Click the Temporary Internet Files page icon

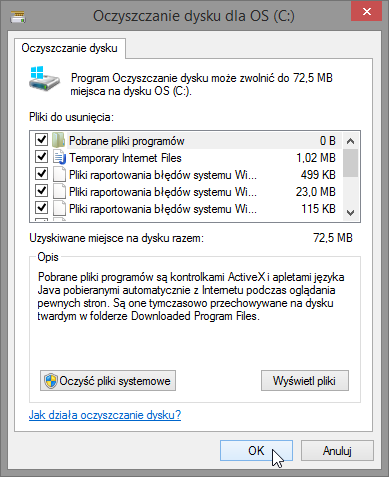(59, 157)
